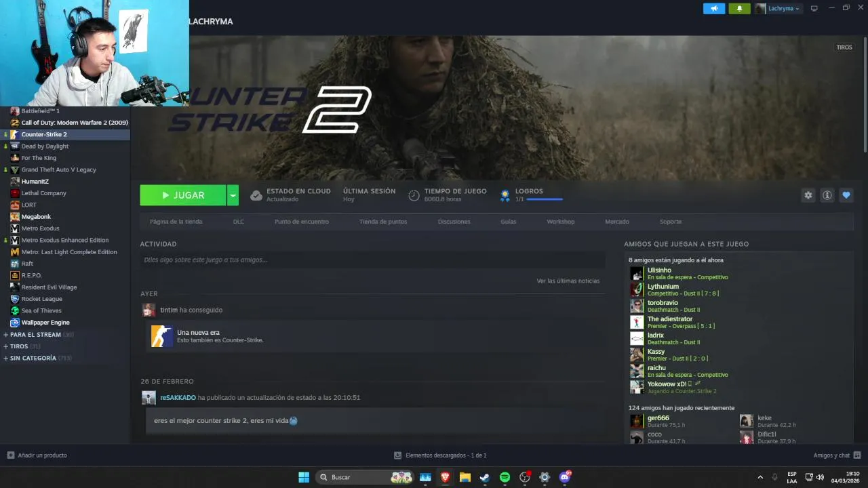
Task: Open Ver las últimas noticias link
Action: pos(568,281)
